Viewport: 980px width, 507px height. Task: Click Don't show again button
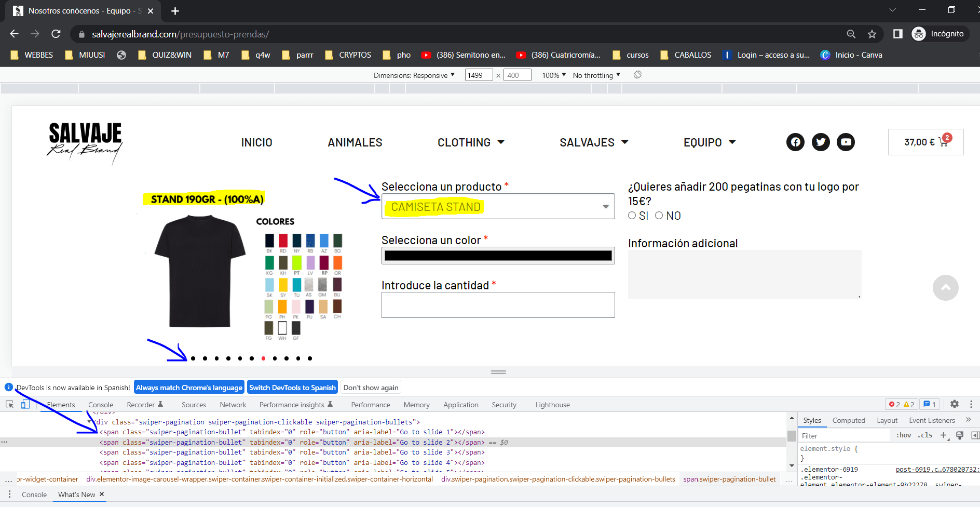[371, 388]
